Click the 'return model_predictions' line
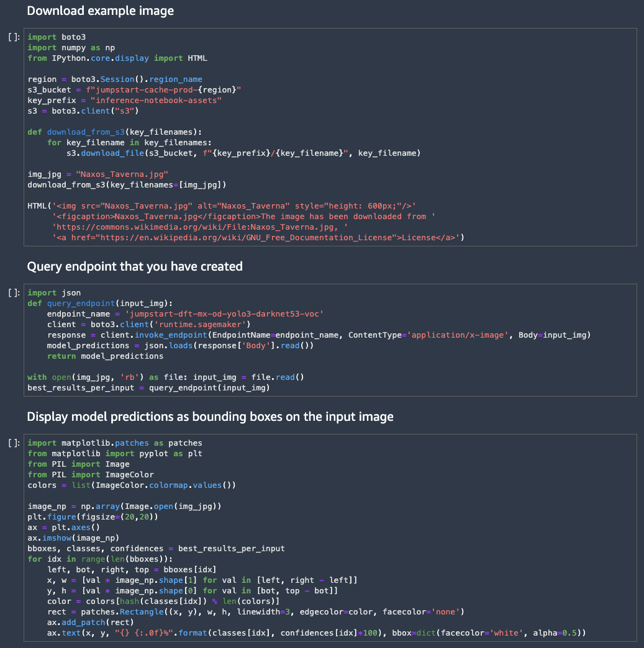This screenshot has height=648, width=644. 105,356
